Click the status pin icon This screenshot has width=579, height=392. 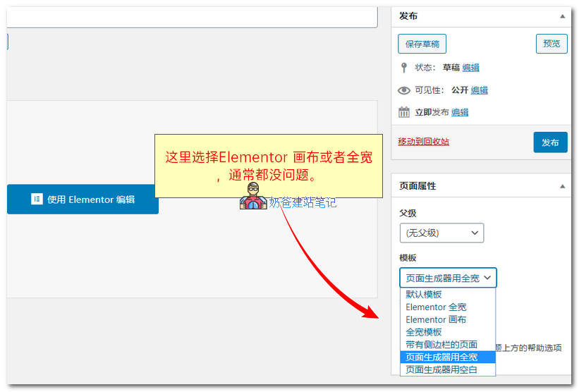click(403, 68)
